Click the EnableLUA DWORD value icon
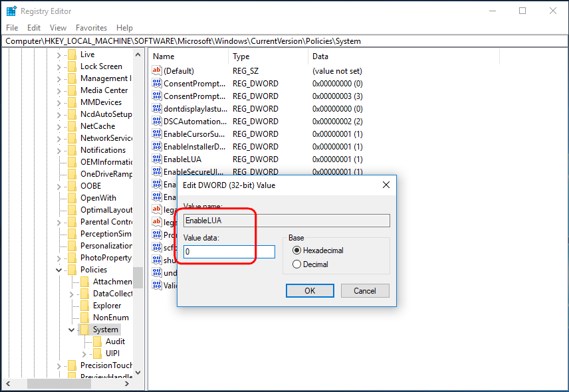The width and height of the screenshot is (569, 392). [157, 159]
